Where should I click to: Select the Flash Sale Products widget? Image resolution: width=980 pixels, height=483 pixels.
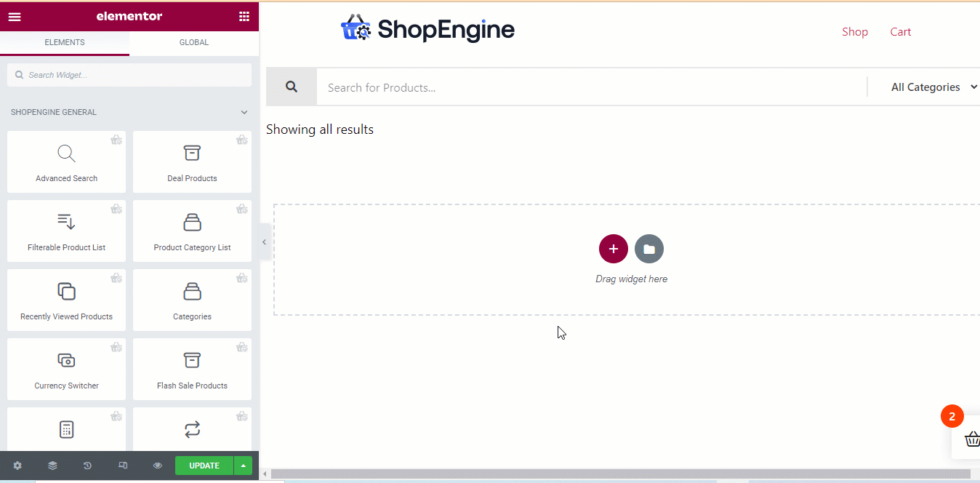point(192,370)
